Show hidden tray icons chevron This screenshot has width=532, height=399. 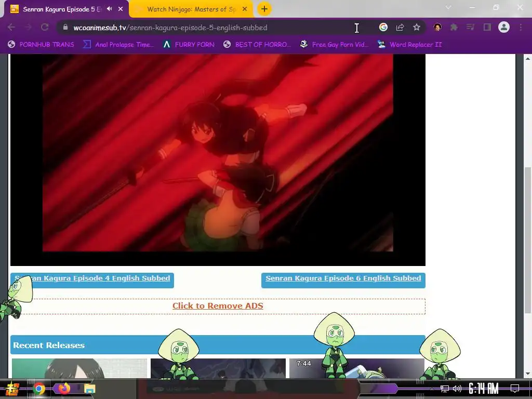tap(432, 389)
